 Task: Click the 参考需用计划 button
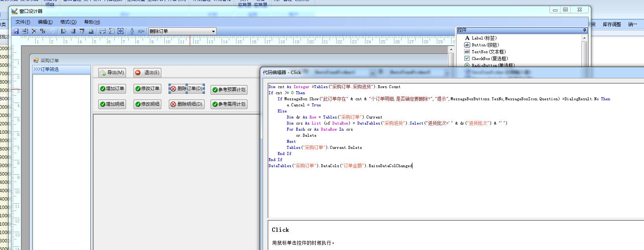pos(229,104)
